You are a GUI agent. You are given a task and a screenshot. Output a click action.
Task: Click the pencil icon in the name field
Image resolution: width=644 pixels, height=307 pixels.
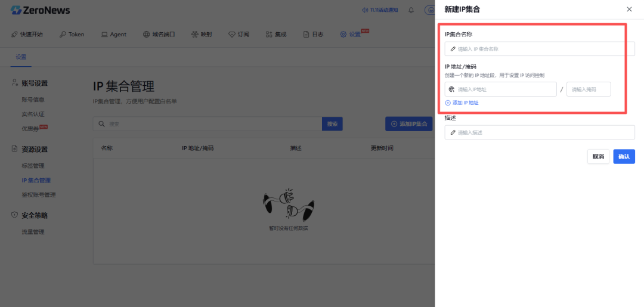point(453,49)
